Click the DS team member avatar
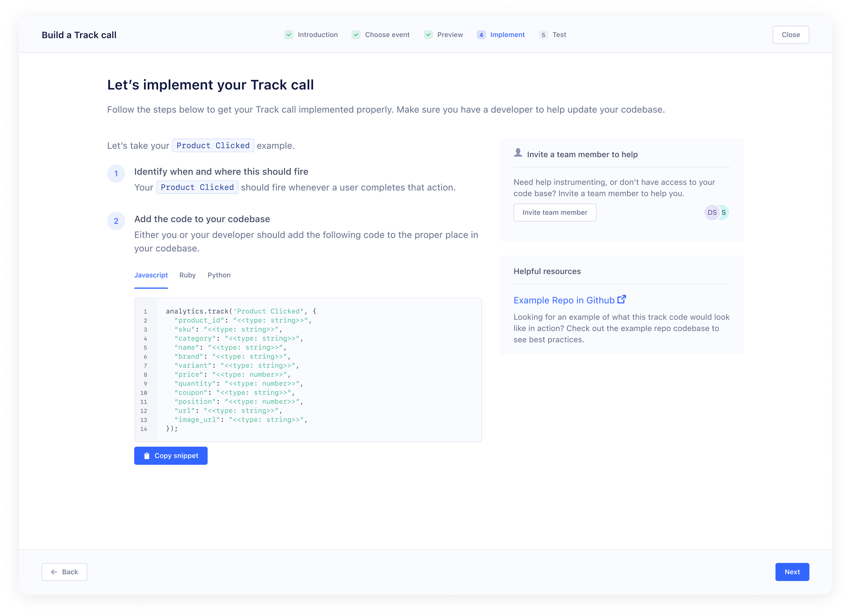Viewport: 851px width, 616px height. point(712,212)
